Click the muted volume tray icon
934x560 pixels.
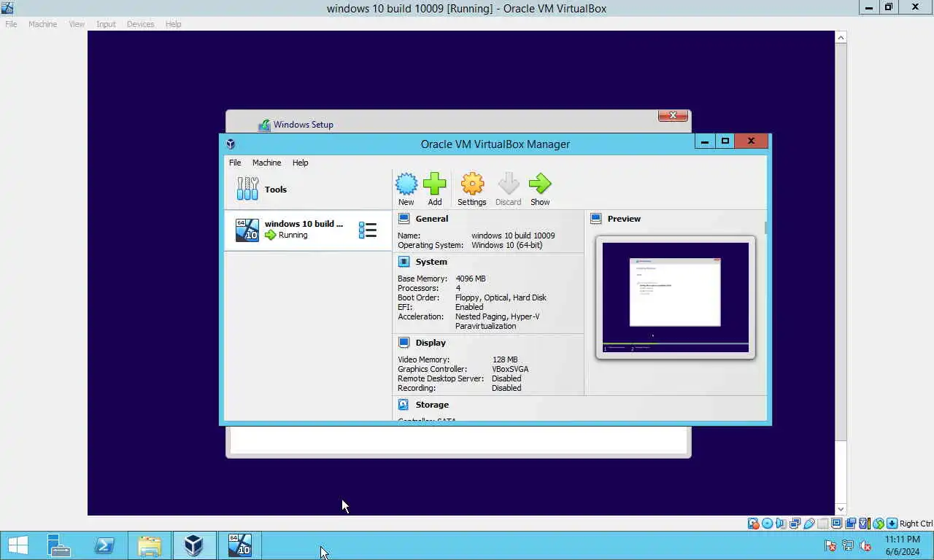pyautogui.click(x=865, y=545)
